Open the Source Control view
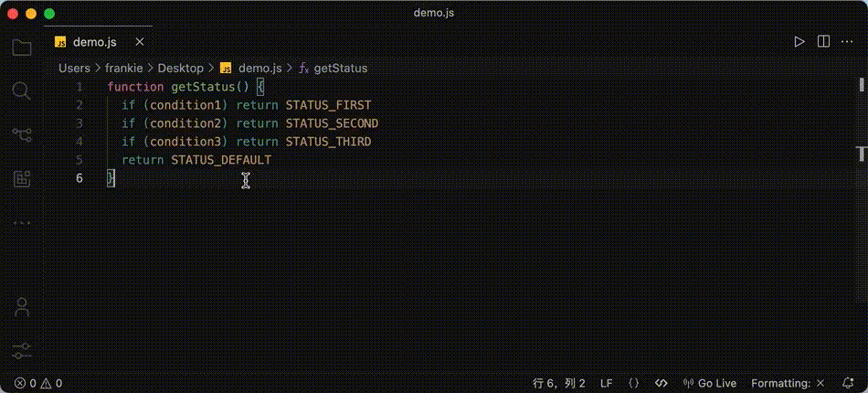 click(21, 134)
